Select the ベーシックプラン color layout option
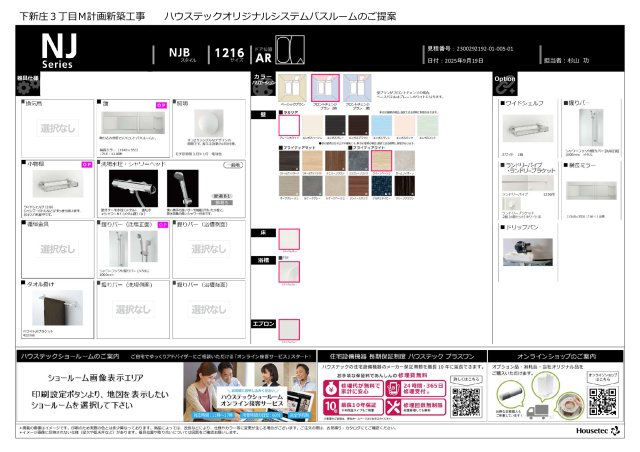Screen dimensions: 640x452 292,90
